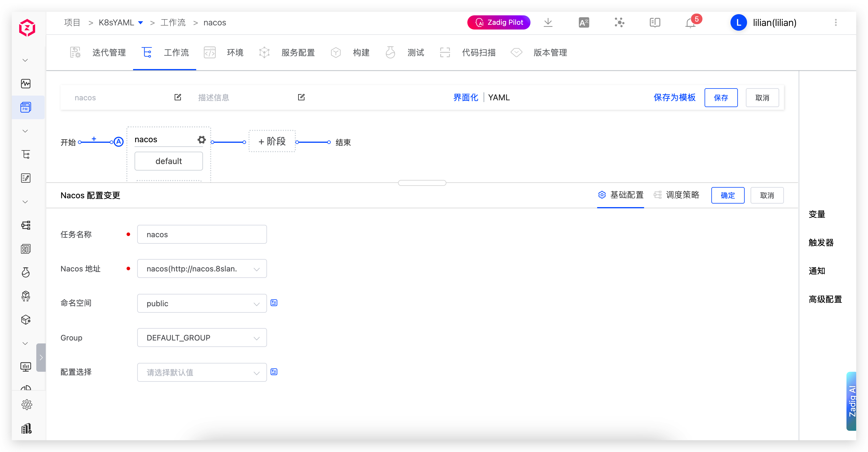This screenshot has height=452, width=868.
Task: Click the Zadig Pilot AI button
Action: pos(498,23)
